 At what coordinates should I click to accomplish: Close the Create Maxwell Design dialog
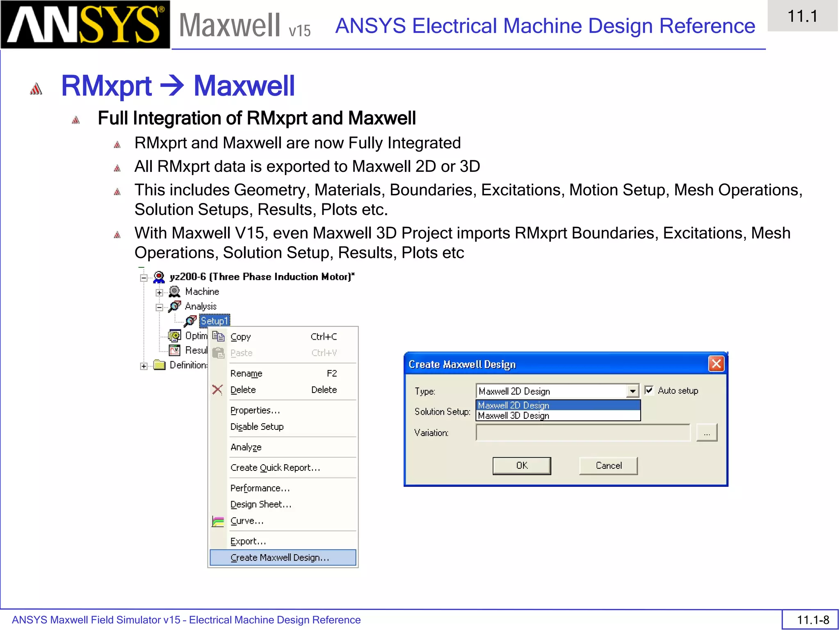(716, 363)
